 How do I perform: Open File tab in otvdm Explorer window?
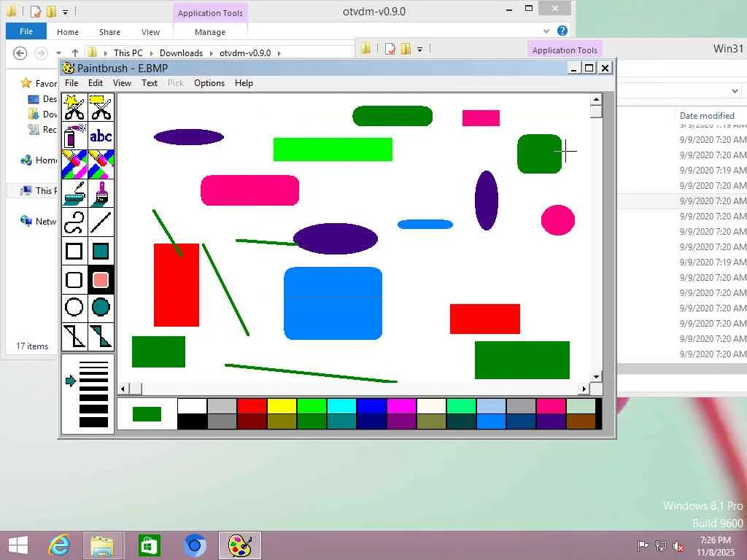[x=26, y=31]
